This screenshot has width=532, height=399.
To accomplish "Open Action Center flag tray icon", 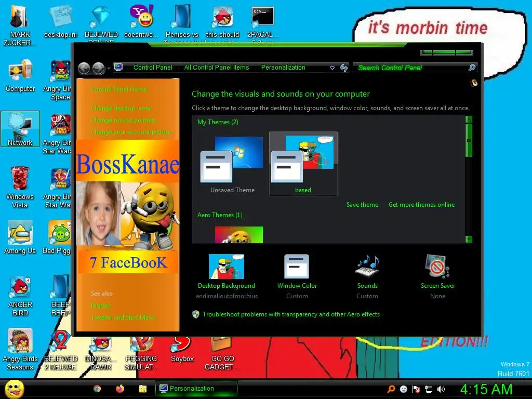I will point(416,389).
